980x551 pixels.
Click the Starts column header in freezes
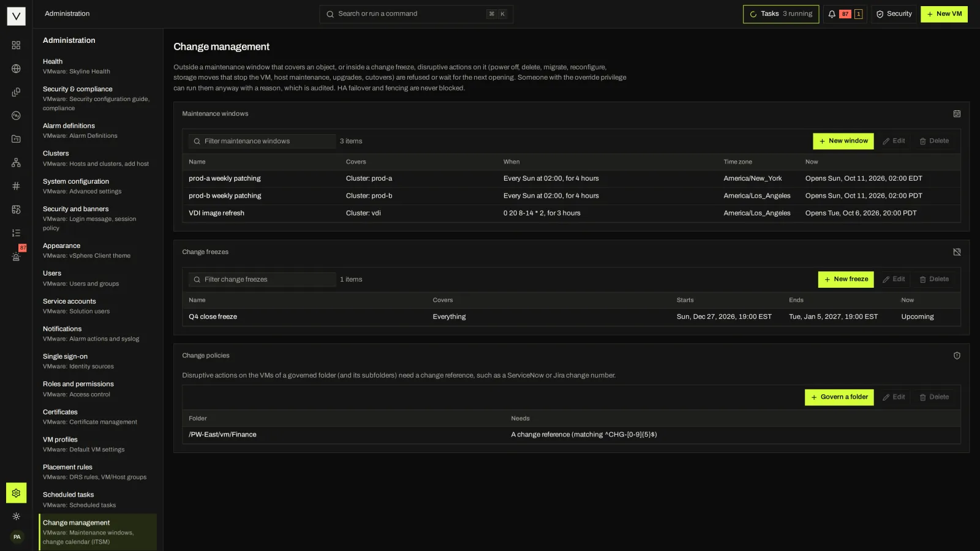point(685,301)
